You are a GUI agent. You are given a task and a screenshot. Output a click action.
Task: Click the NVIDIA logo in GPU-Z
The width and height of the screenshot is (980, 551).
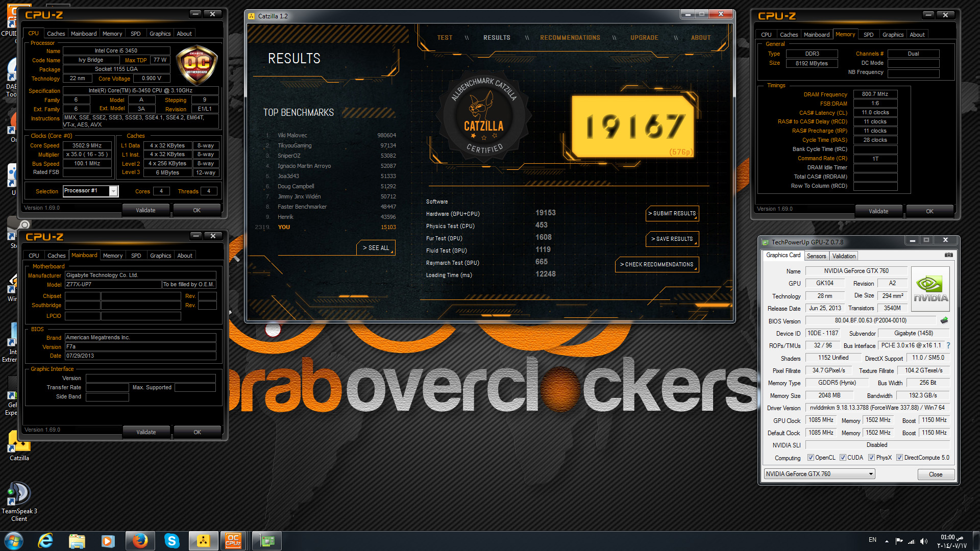tap(930, 289)
